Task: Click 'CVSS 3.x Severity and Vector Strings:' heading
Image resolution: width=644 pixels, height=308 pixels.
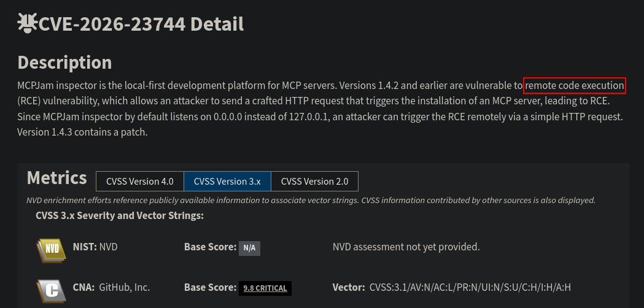Action: pyautogui.click(x=120, y=215)
